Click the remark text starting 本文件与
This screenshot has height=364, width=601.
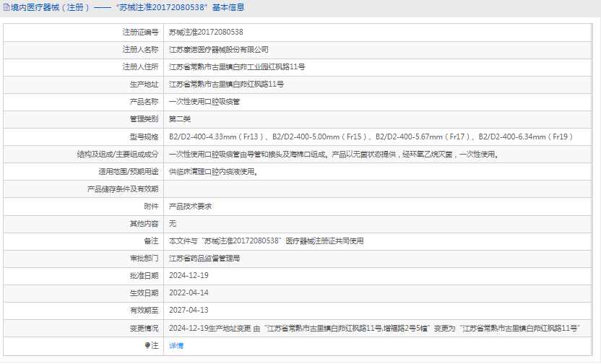(x=266, y=241)
